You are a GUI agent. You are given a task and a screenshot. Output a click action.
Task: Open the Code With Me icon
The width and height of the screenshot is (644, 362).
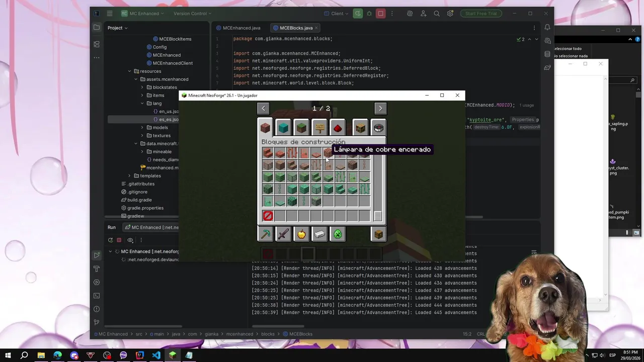point(424,14)
